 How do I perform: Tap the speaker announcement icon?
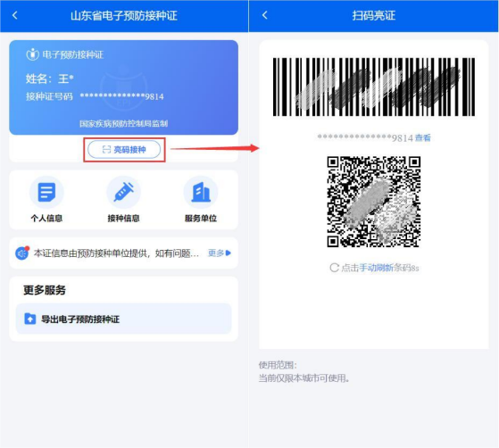pos(22,253)
